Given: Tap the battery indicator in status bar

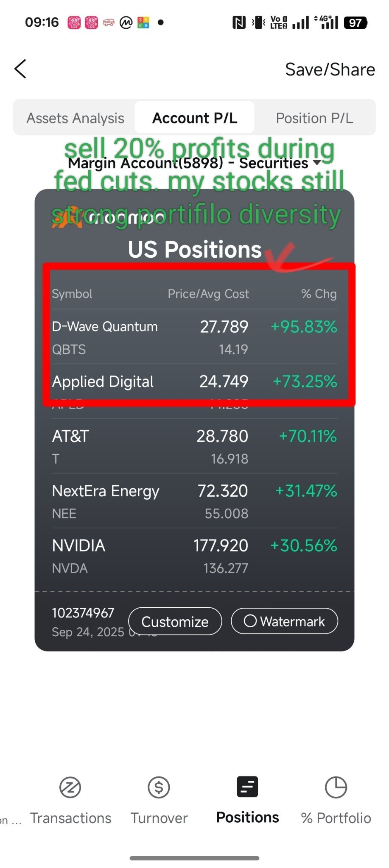Looking at the screenshot, I should (355, 22).
